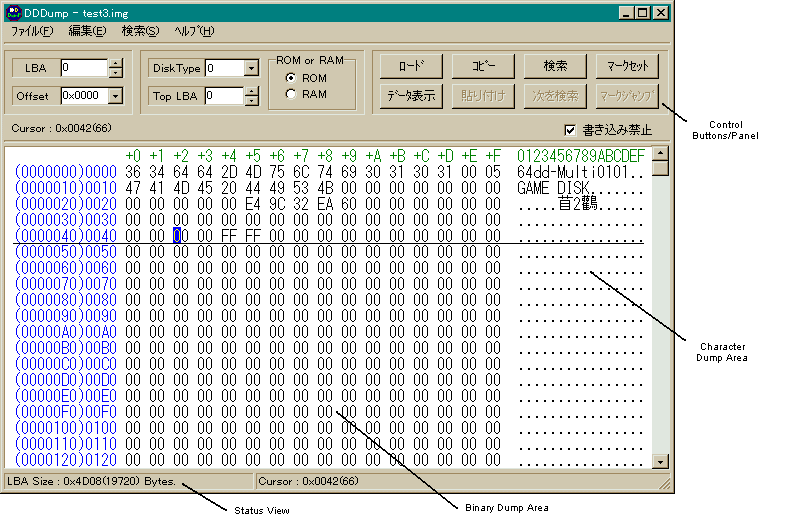The image size is (800, 523).
Task: Toggle the 書き込み禁止 write-protect checkbox
Action: pyautogui.click(x=570, y=130)
